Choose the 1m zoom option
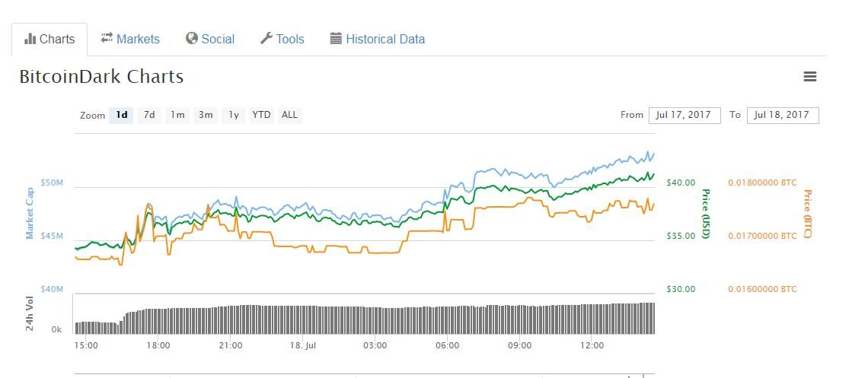 click(177, 115)
